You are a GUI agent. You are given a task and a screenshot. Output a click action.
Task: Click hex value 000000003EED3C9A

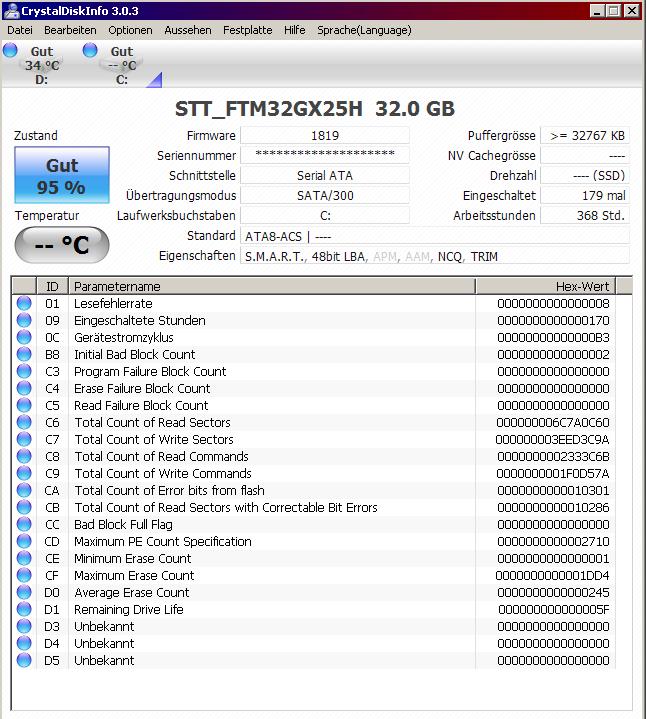point(553,440)
